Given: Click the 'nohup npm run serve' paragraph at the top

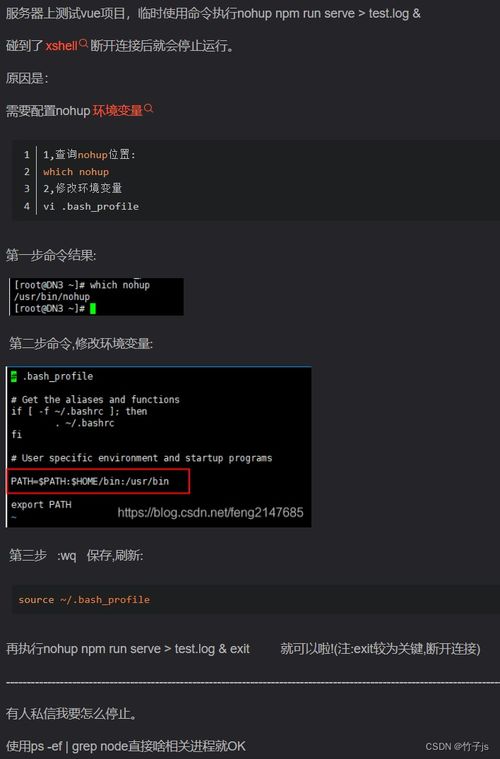Looking at the screenshot, I should pos(213,14).
